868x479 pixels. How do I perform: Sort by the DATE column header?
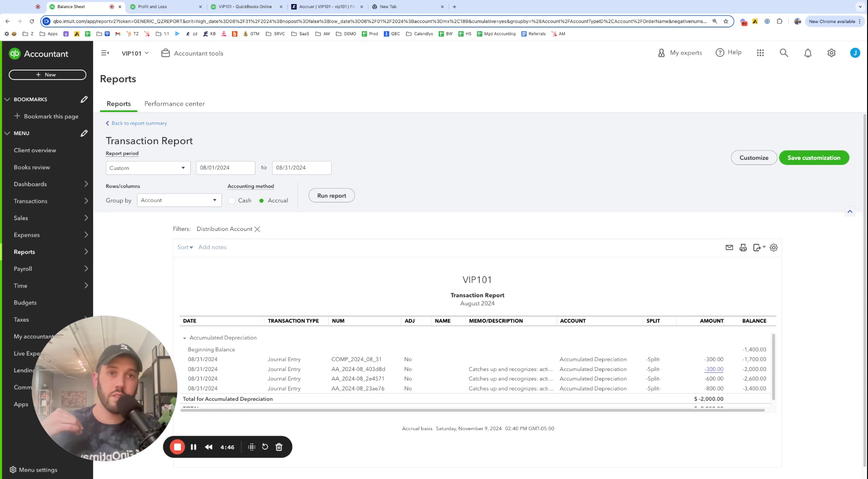(189, 321)
